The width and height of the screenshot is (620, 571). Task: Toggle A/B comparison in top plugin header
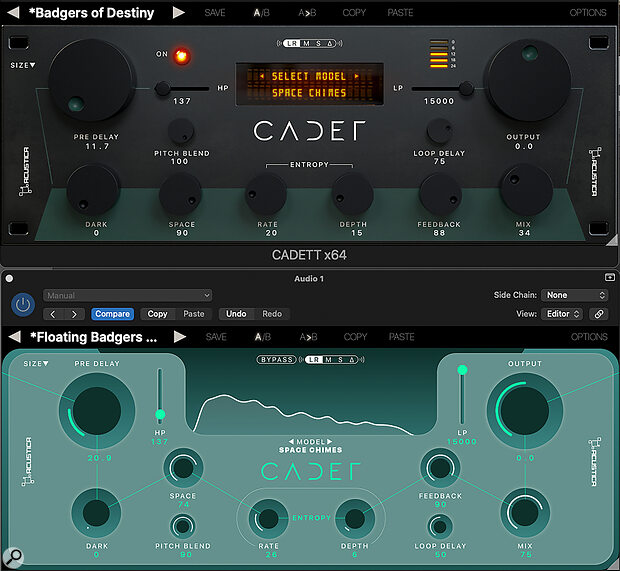(x=261, y=13)
